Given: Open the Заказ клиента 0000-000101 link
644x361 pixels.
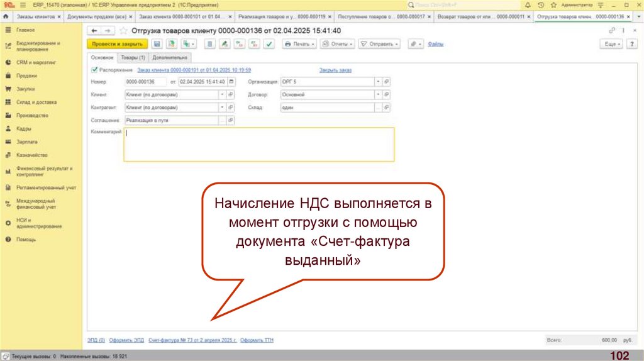Looking at the screenshot, I should click(194, 70).
